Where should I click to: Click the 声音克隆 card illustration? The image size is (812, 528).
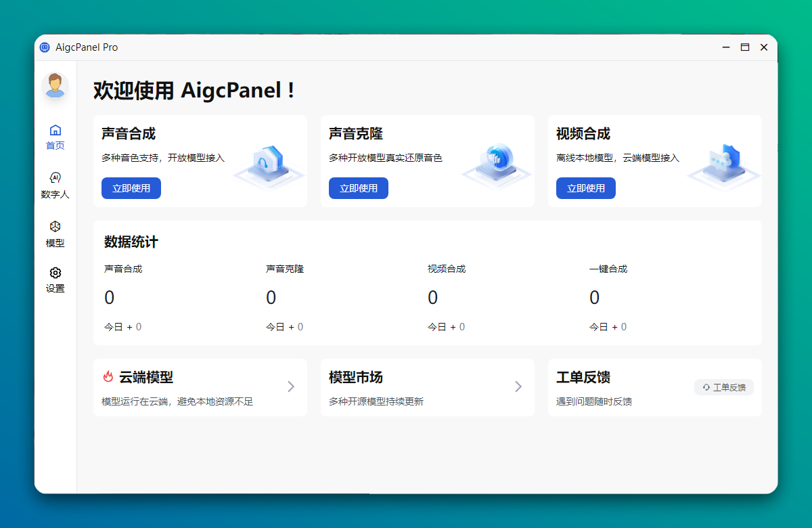point(497,166)
